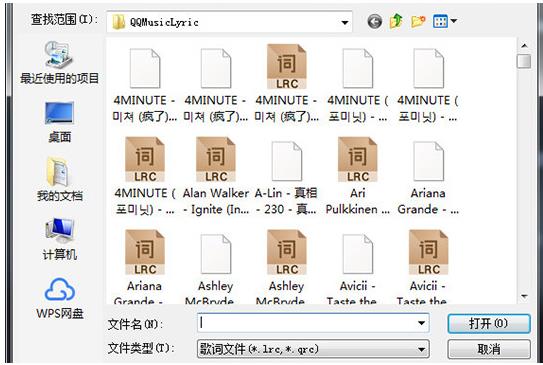Go up one folder level
Image resolution: width=543 pixels, height=365 pixels.
(x=396, y=21)
